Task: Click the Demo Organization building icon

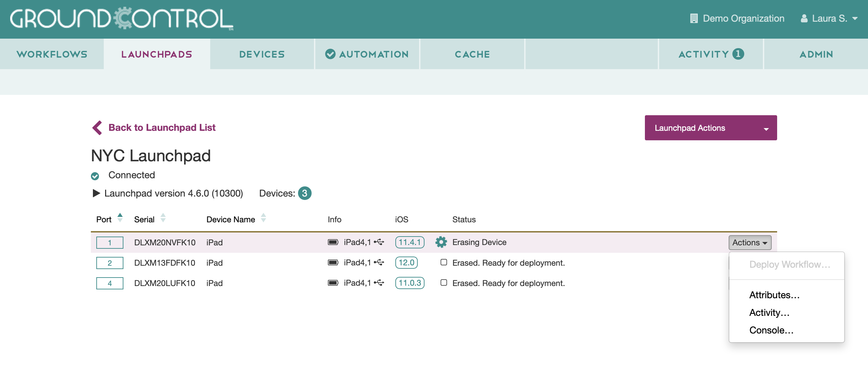Action: pyautogui.click(x=694, y=18)
